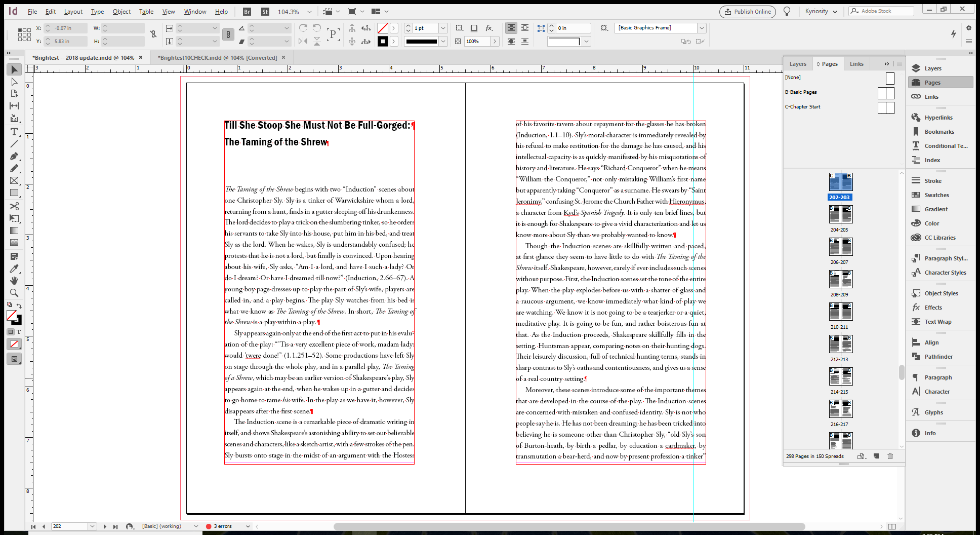This screenshot has height=535, width=980.
Task: Toggle the screen mode button in toolbox
Action: coord(14,359)
